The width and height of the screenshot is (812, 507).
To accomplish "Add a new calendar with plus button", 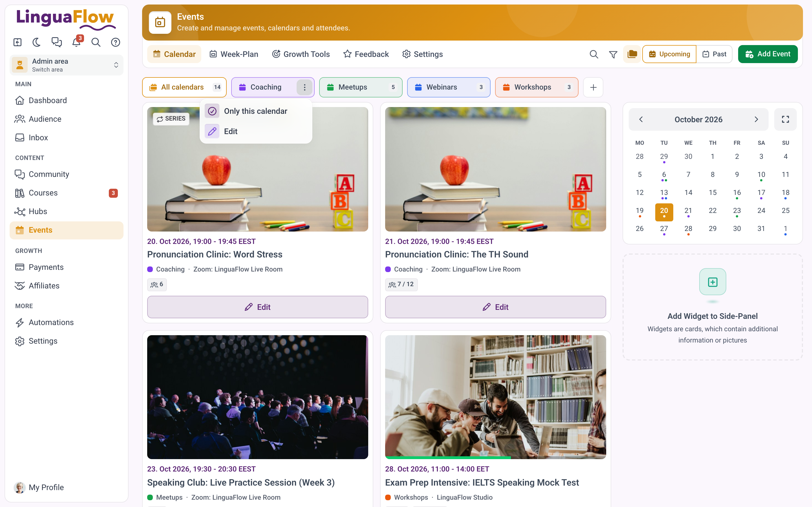I will pos(593,87).
